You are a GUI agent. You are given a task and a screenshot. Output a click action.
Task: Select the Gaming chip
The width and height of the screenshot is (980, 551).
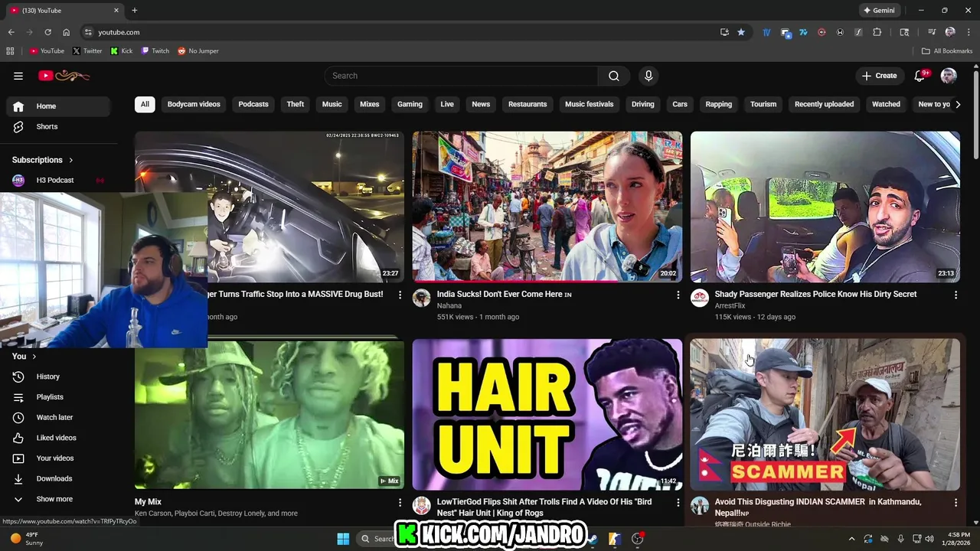410,104
